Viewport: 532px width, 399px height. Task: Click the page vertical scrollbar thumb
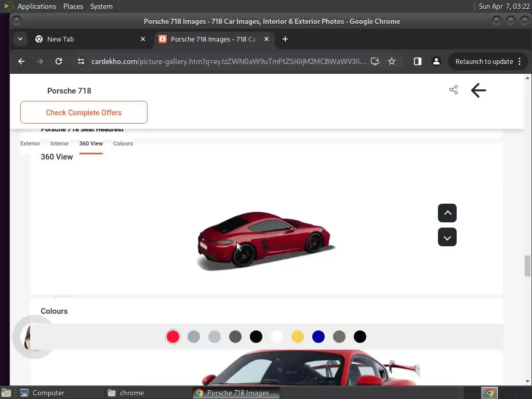click(x=527, y=266)
